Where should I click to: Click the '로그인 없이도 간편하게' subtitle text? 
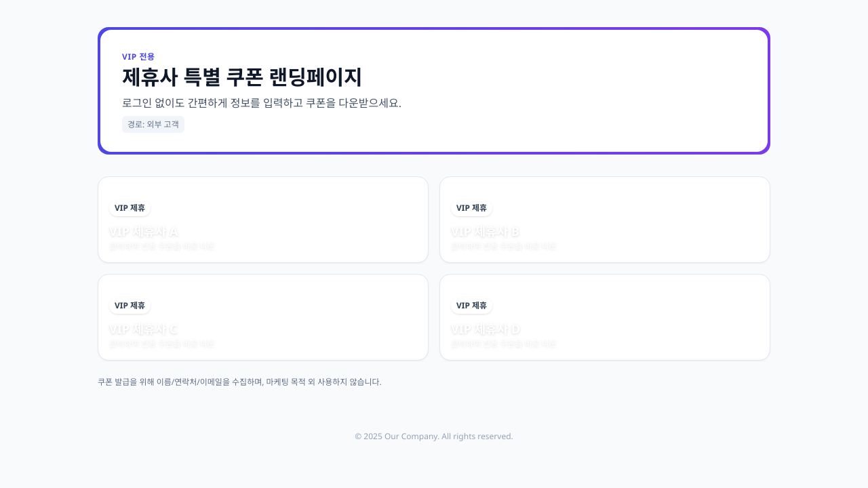[261, 103]
